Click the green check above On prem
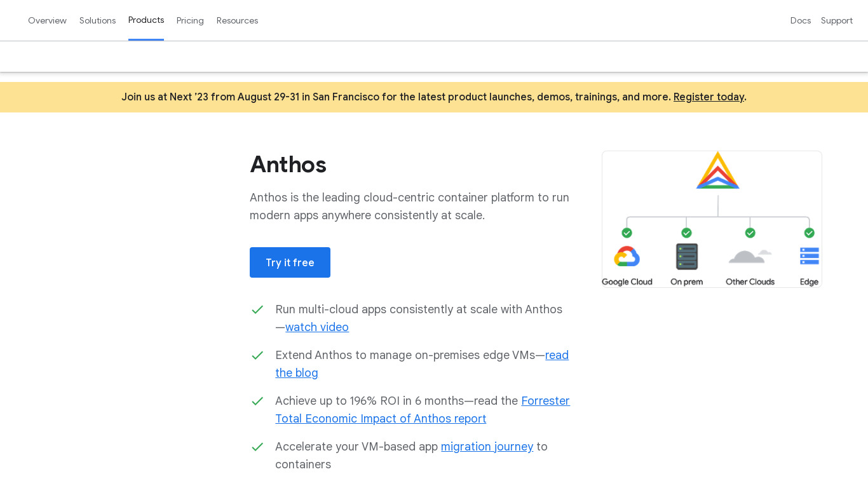 click(x=686, y=233)
